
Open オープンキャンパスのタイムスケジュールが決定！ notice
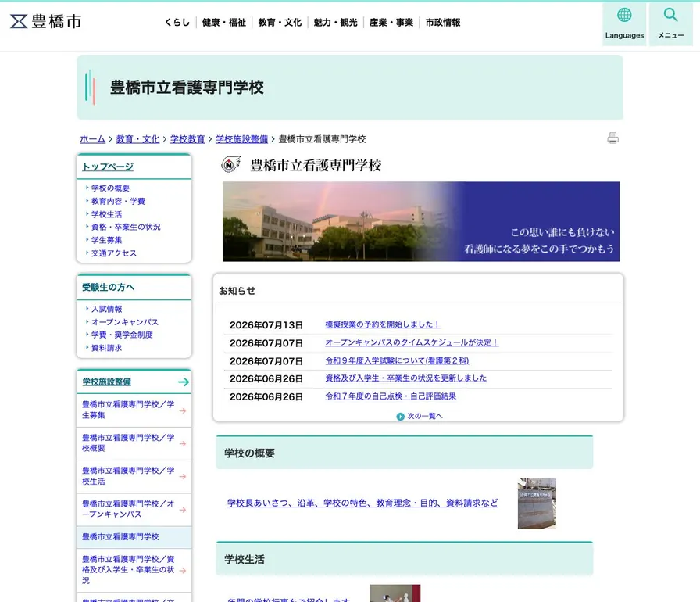point(412,342)
